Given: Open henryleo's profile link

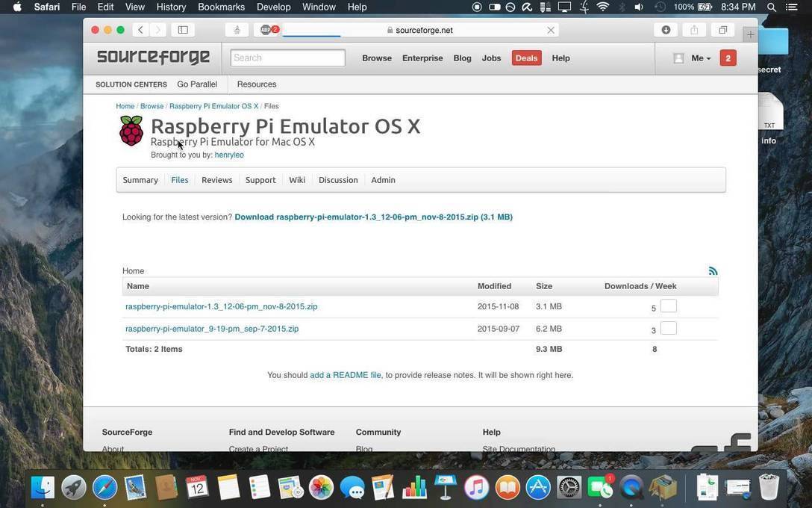Looking at the screenshot, I should pyautogui.click(x=230, y=155).
